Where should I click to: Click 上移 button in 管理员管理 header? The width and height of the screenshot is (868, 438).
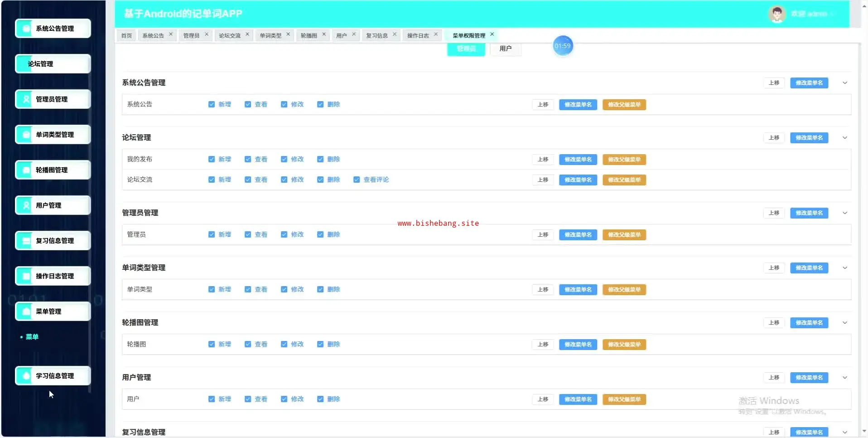(774, 213)
